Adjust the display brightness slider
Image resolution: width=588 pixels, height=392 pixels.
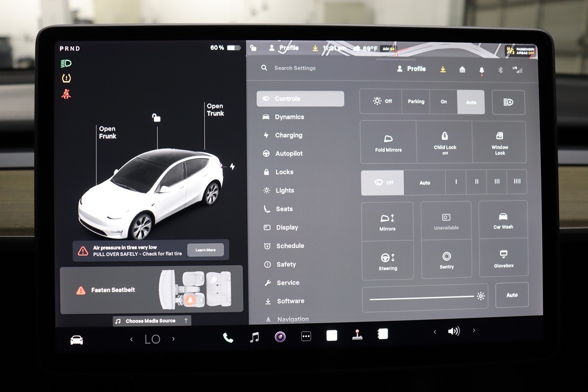click(x=421, y=297)
